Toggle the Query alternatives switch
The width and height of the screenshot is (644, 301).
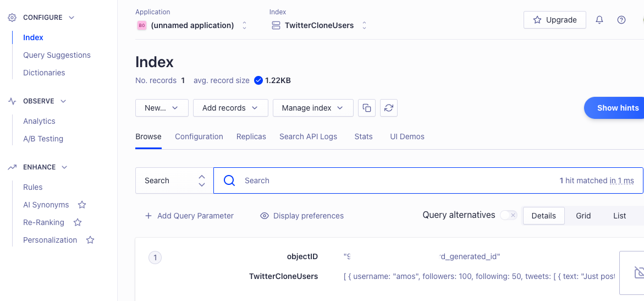tap(508, 215)
